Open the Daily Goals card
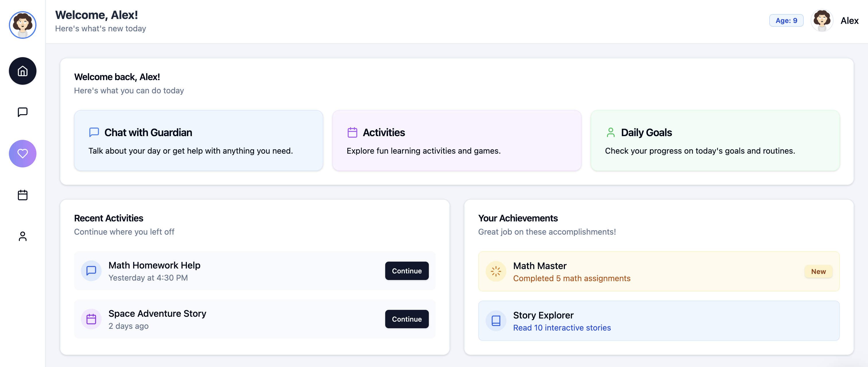Viewport: 868px width, 367px height. pos(715,140)
